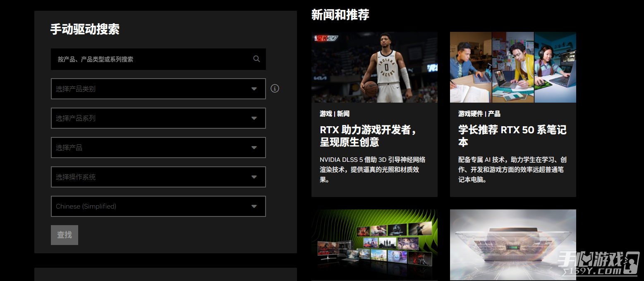The height and width of the screenshot is (281, 644).
Task: Focus the product search input field
Action: (x=158, y=59)
